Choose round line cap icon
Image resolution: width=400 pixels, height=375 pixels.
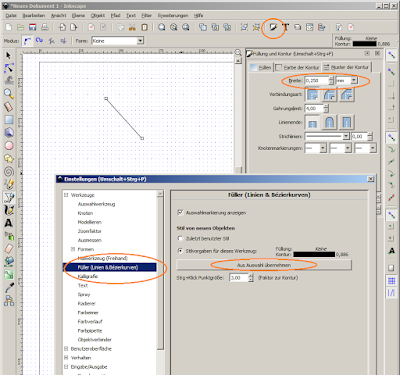(x=329, y=122)
